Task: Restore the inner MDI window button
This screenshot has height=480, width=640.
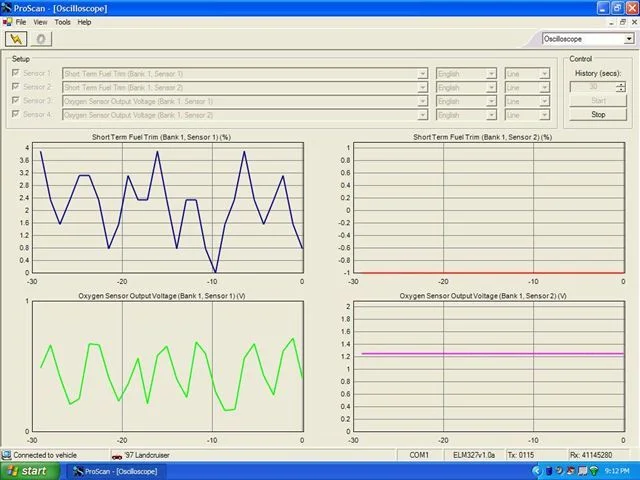Action: 622,22
